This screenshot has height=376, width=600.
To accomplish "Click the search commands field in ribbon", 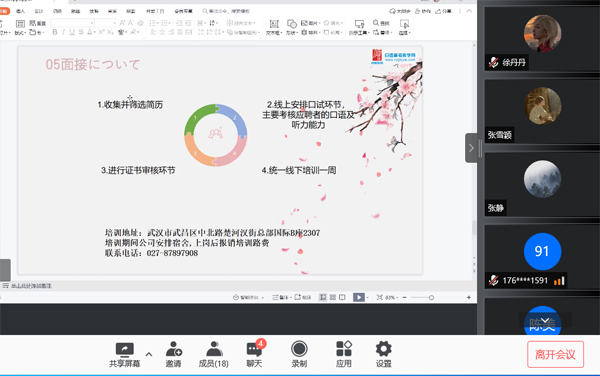I will coord(227,11).
